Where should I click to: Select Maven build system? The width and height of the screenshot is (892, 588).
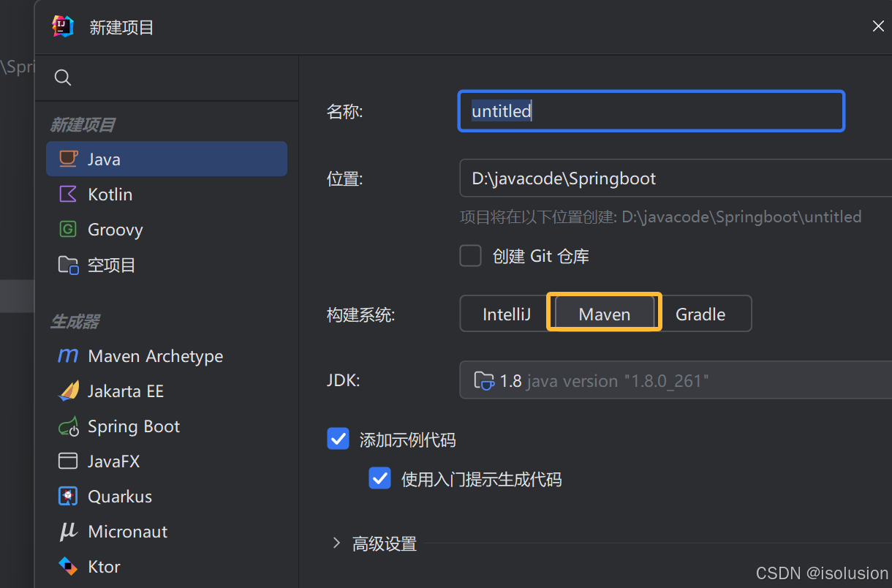[x=604, y=314]
